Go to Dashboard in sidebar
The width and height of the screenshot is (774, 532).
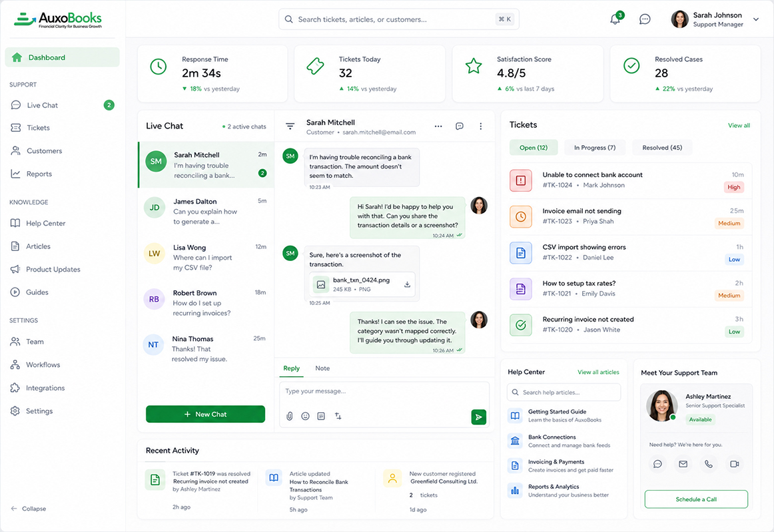(x=62, y=57)
